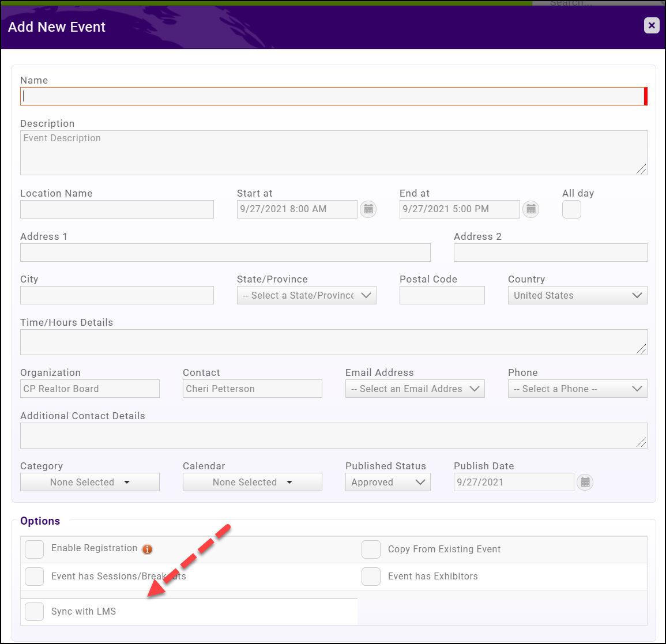This screenshot has height=644, width=666.
Task: Open the State/Province dropdown
Action: pyautogui.click(x=306, y=295)
